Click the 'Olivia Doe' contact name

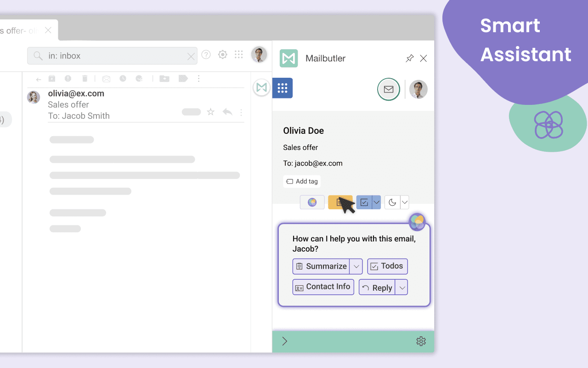pyautogui.click(x=304, y=131)
